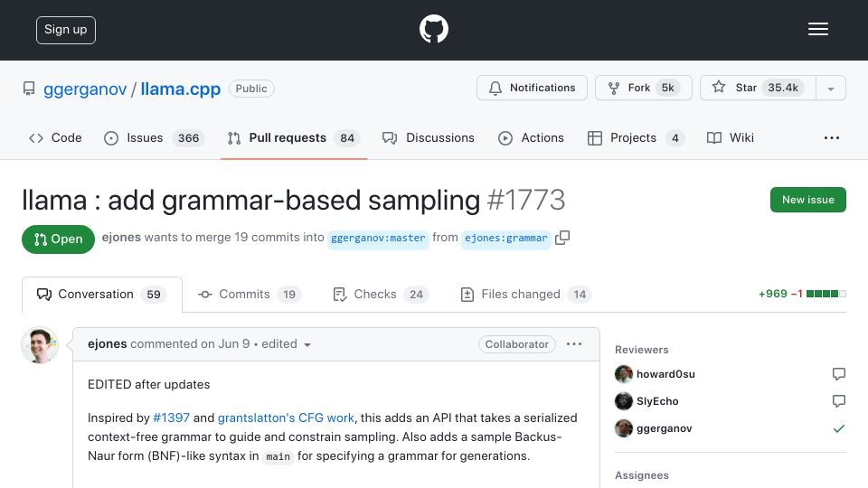Viewport: 868px width, 488px height.
Task: Click the Reviewers section heading
Action: (642, 350)
